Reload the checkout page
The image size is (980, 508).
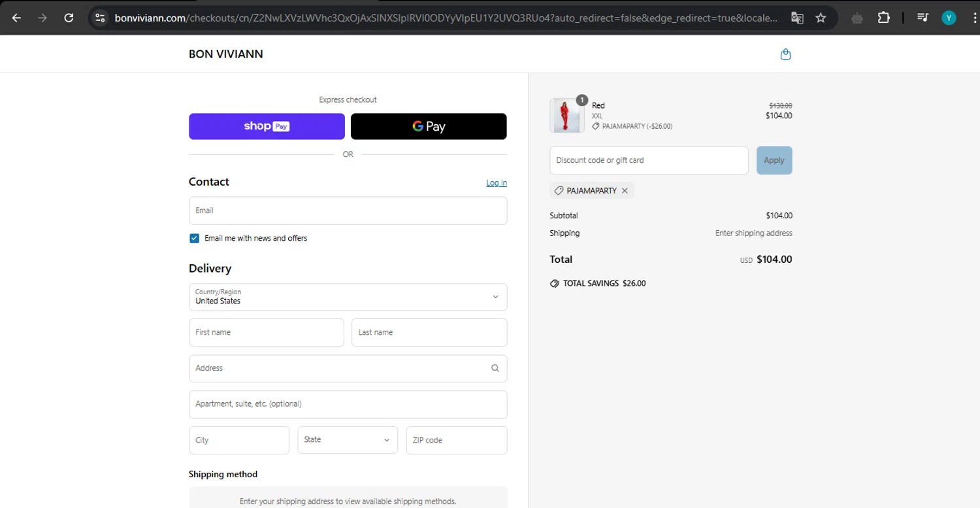(x=69, y=18)
